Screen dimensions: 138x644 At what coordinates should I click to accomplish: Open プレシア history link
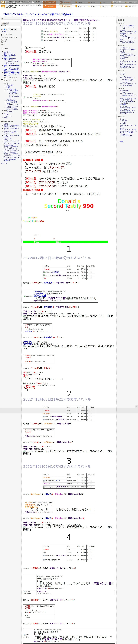(x=123, y=73)
